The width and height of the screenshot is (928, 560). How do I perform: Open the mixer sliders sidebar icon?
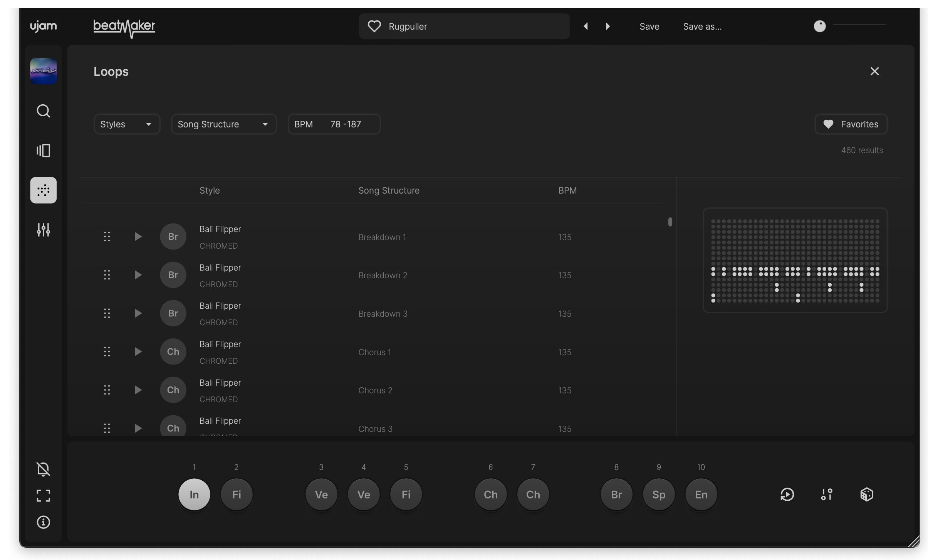pos(43,230)
